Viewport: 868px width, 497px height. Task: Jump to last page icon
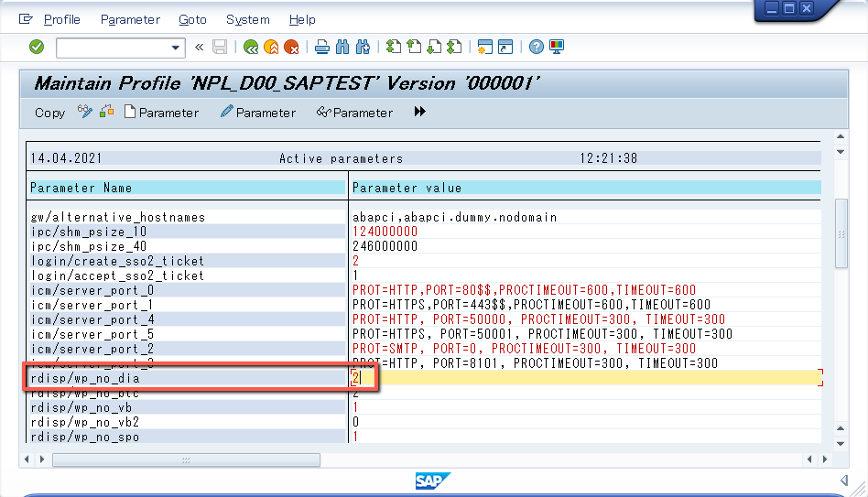point(454,47)
